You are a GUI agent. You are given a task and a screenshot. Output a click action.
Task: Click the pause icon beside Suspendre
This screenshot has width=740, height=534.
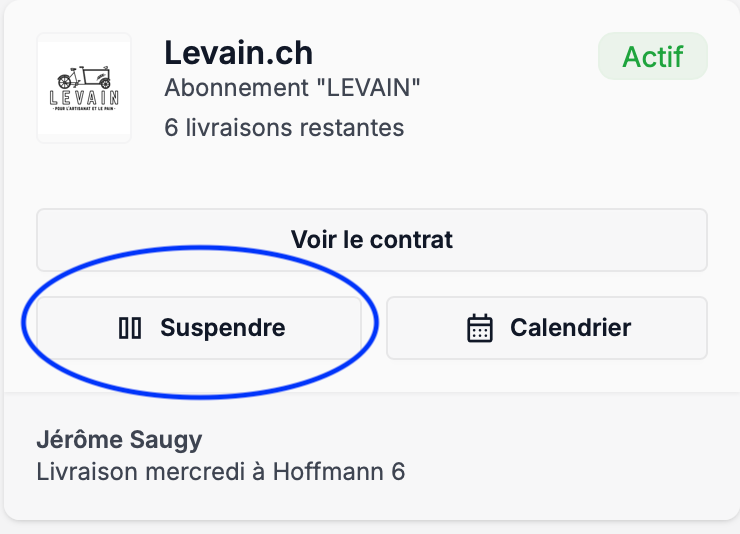pos(130,328)
